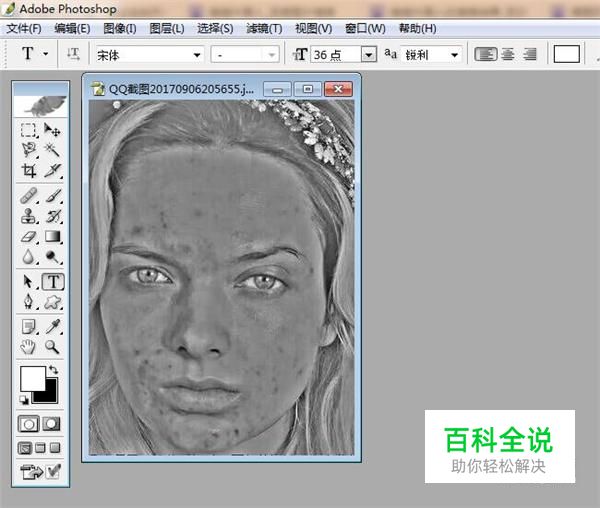Image resolution: width=600 pixels, height=508 pixels.
Task: Switch to Standard Screen mode
Action: click(x=25, y=448)
